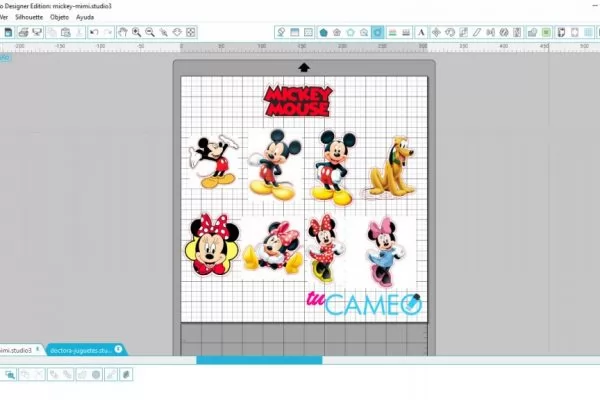This screenshot has height=400, width=600.
Task: Click the Drag Zoom icon
Action: [x=177, y=33]
